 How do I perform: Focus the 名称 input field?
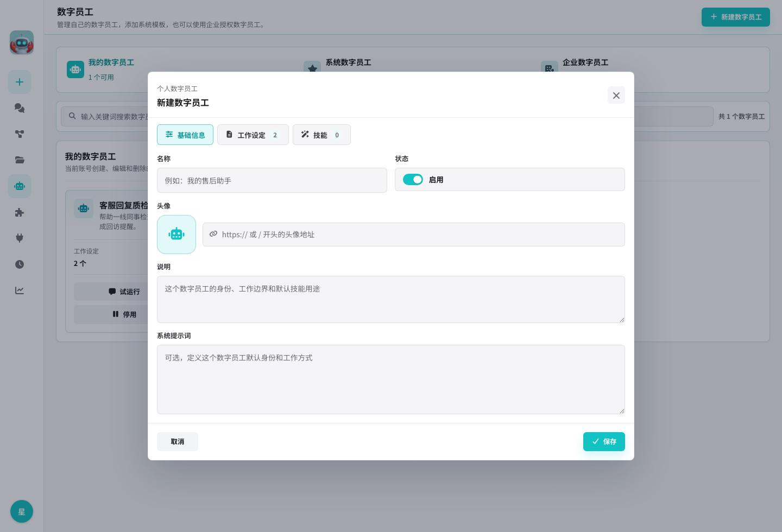pos(272,180)
